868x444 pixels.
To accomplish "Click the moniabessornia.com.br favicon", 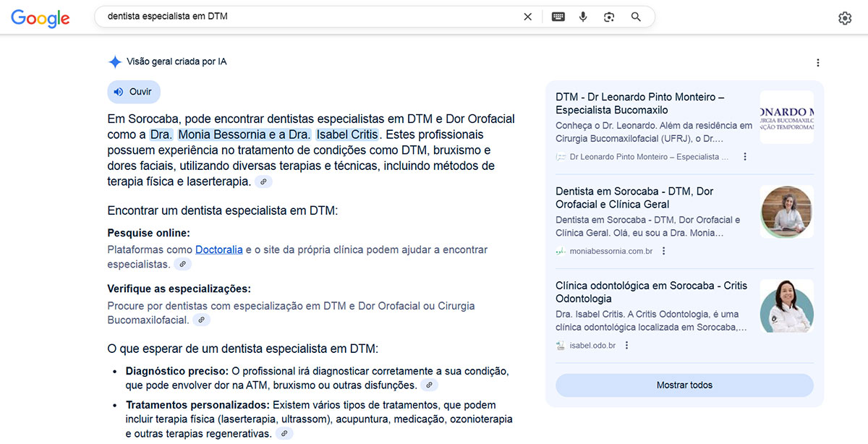I will click(x=561, y=251).
